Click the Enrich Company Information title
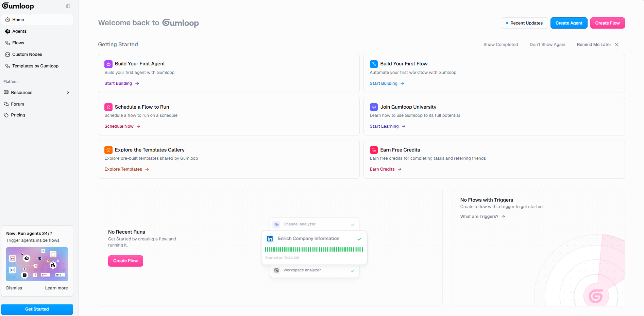Screen dimensions: 644x316 [308, 239]
